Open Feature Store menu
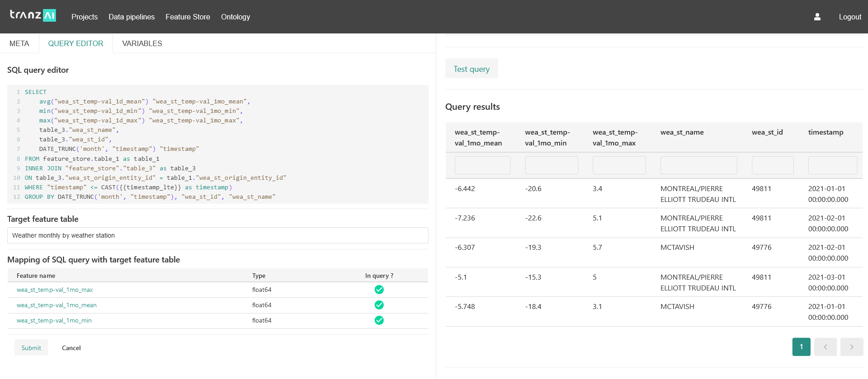Image resolution: width=868 pixels, height=379 pixels. click(188, 17)
